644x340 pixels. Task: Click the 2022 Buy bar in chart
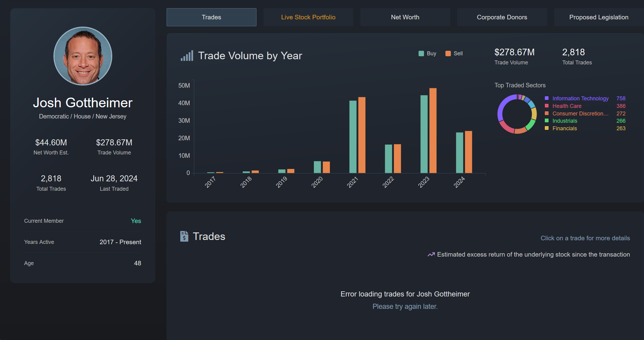[388, 159]
